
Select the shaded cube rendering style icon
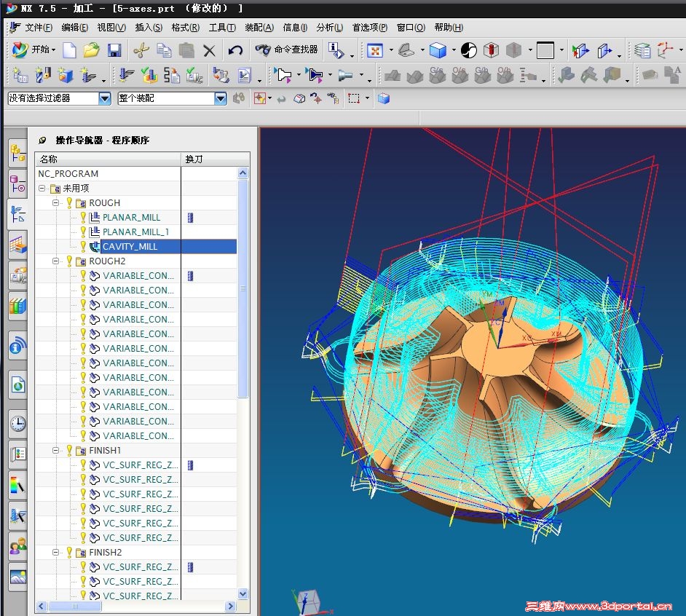[x=438, y=50]
